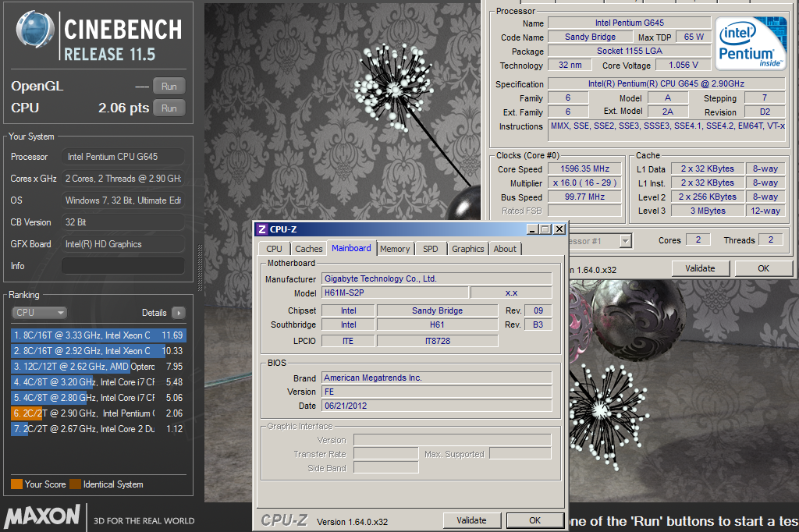This screenshot has width=799, height=532.
Task: Select ranking row 7 Core 2 Duo 1.12
Action: [x=98, y=429]
